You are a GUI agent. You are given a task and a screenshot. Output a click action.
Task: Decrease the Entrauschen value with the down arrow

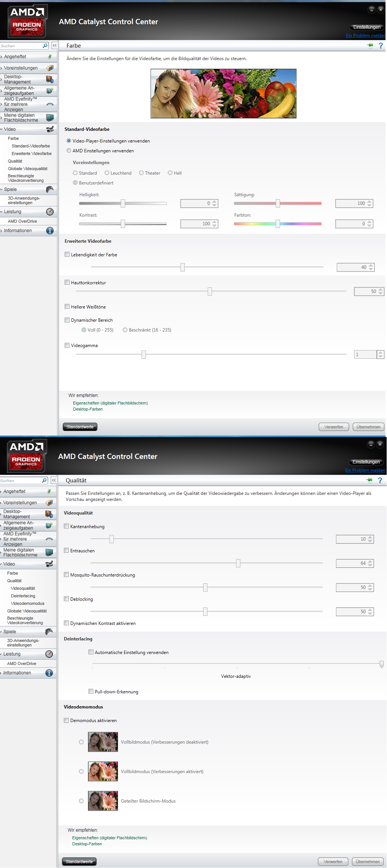[x=370, y=565]
